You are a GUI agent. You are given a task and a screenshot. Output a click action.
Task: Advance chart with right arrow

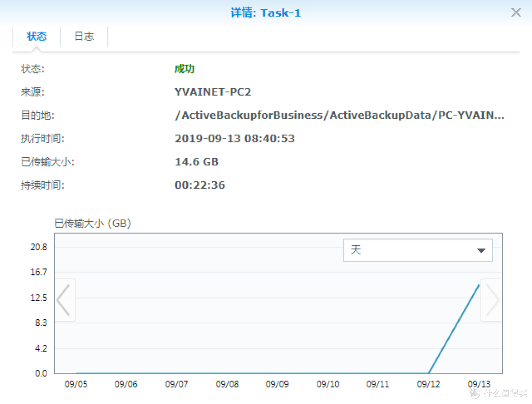pyautogui.click(x=492, y=300)
